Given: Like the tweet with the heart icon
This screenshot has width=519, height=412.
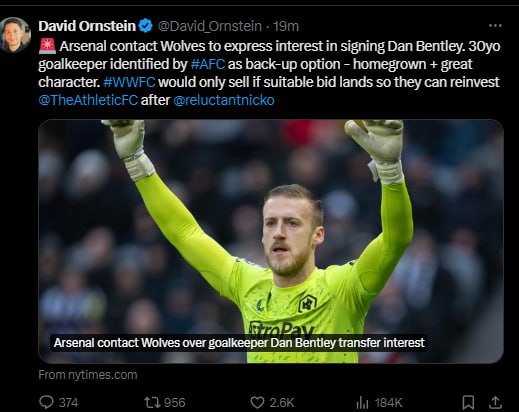Looking at the screenshot, I should coord(257,402).
